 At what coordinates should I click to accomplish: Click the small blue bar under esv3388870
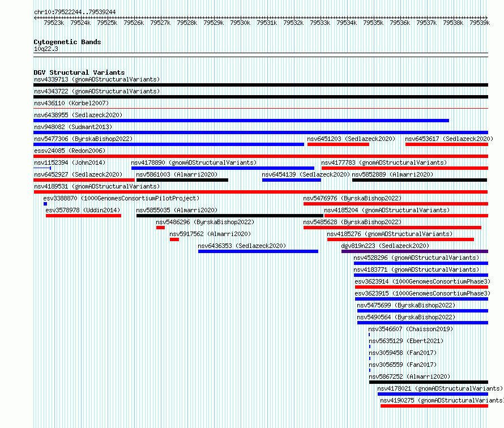click(45, 204)
